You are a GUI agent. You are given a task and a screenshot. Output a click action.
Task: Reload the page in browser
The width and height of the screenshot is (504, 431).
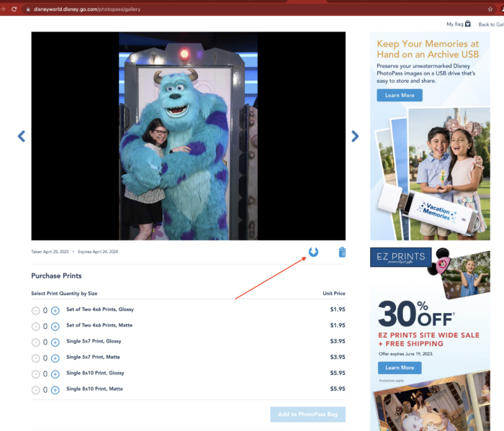pos(14,9)
